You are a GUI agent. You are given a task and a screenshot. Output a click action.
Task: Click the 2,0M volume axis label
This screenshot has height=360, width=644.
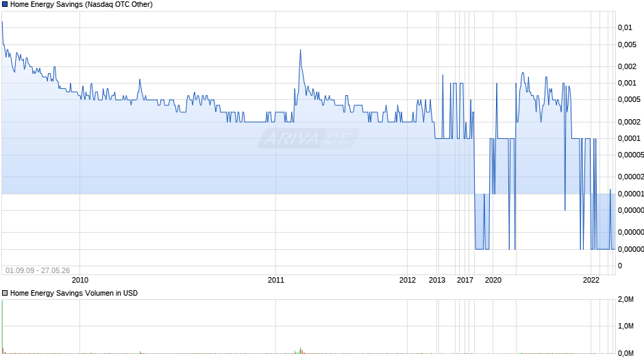[626, 300]
